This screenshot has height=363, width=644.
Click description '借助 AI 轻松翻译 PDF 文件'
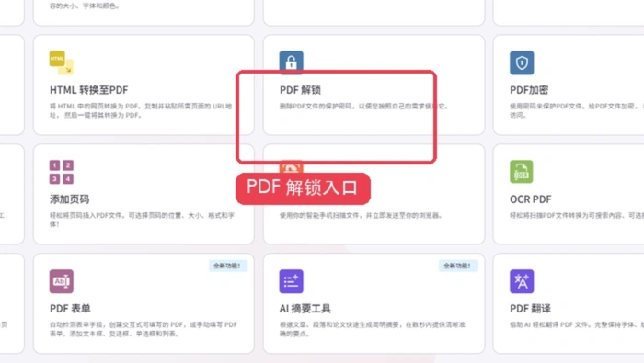point(577,324)
